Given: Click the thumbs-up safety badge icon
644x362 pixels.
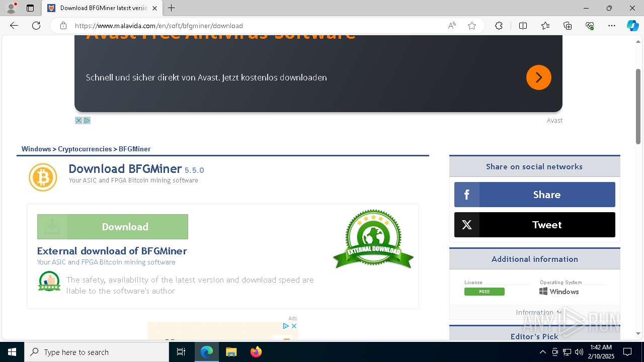Looking at the screenshot, I should pyautogui.click(x=49, y=281).
